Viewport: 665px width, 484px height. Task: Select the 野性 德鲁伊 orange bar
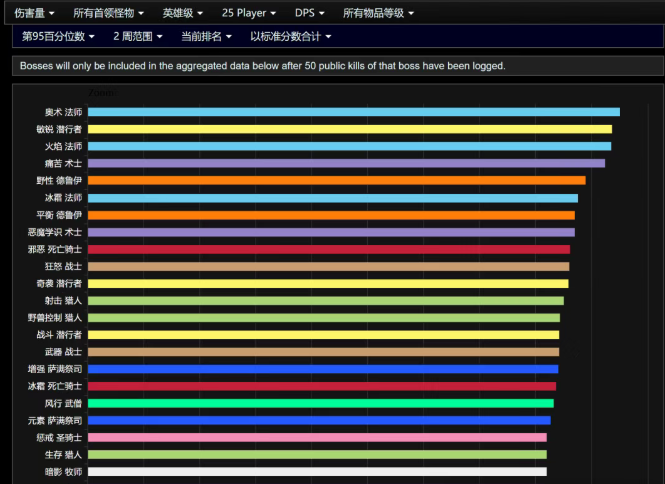(336, 180)
